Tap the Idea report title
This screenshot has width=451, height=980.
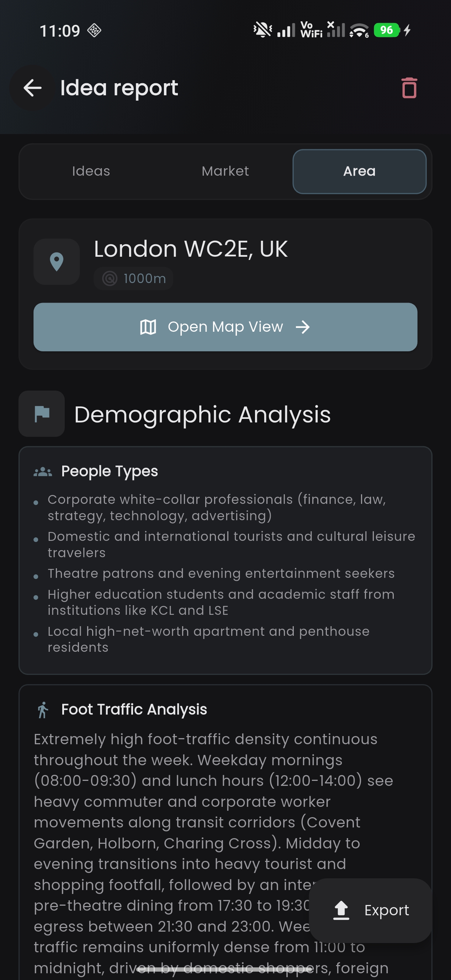pyautogui.click(x=119, y=88)
